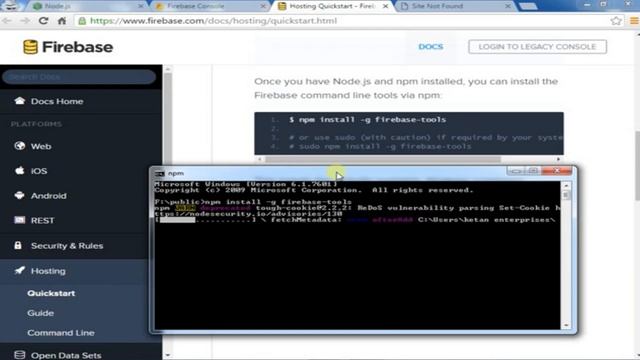Click npm window scrollbar up arrow
640x360 pixels.
(566, 186)
